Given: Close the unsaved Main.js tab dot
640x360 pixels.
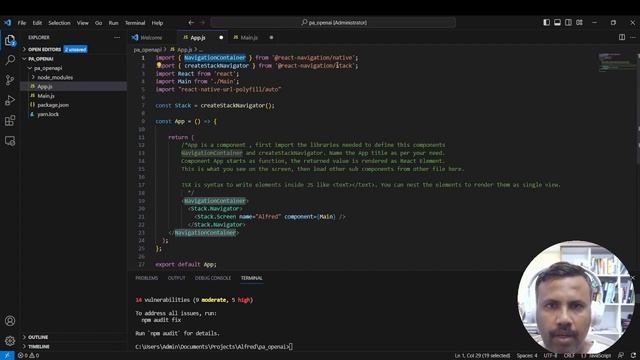Looking at the screenshot, I should pos(271,38).
